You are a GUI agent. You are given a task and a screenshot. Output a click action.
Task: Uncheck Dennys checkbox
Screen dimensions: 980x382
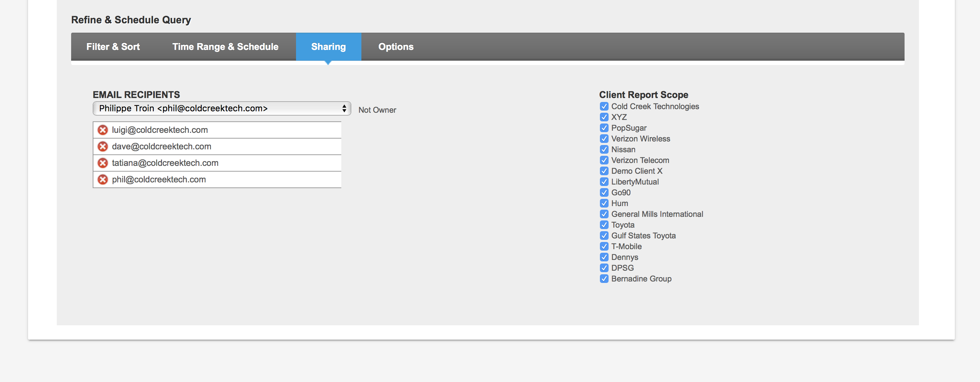604,257
